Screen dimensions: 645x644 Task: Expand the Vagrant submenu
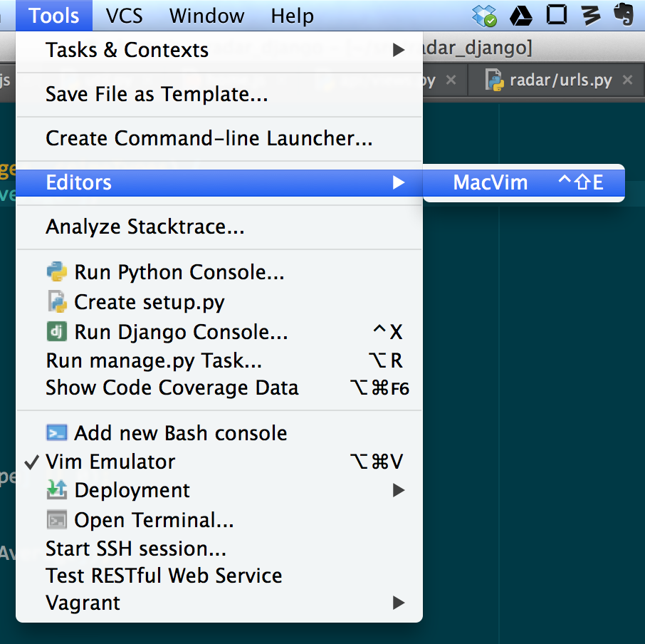219,603
